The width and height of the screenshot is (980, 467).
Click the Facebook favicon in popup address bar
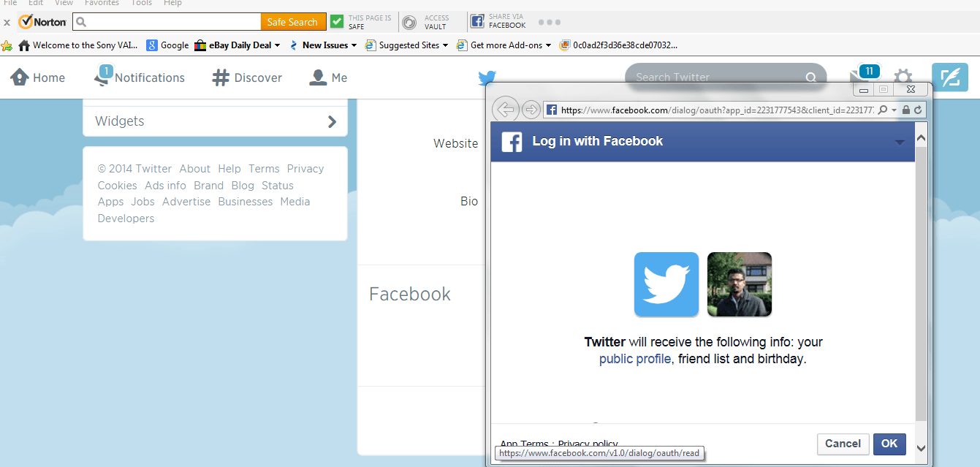pos(552,110)
